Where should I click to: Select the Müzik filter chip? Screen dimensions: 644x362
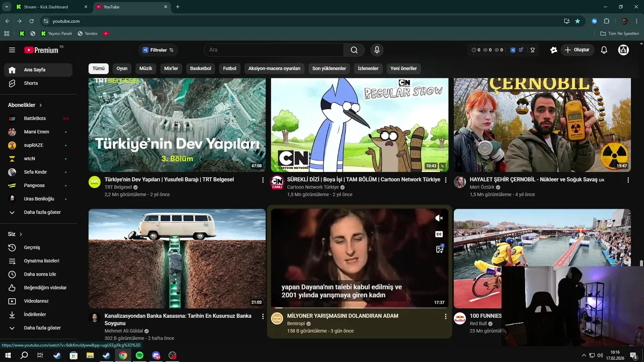(x=146, y=68)
